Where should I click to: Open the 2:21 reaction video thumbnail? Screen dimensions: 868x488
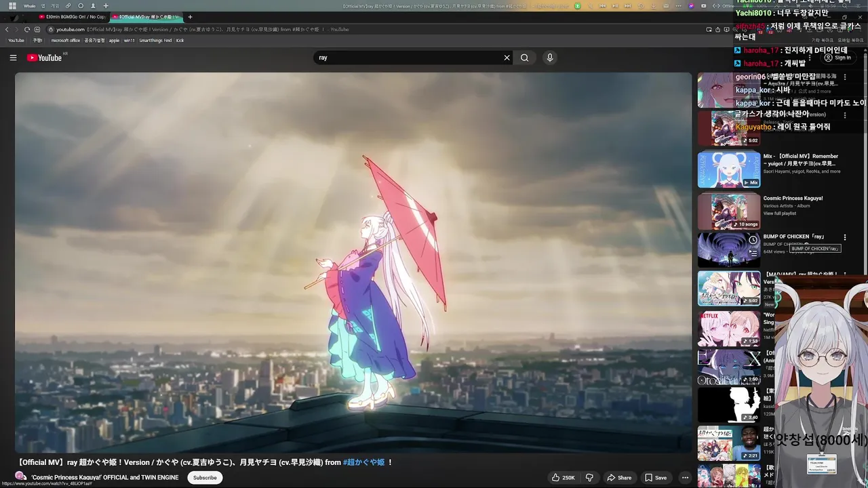[x=729, y=443]
